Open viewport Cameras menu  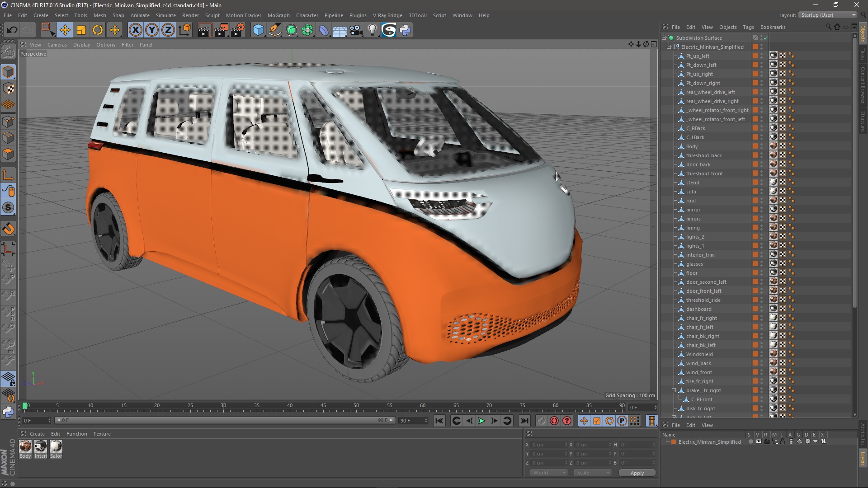pos(57,45)
